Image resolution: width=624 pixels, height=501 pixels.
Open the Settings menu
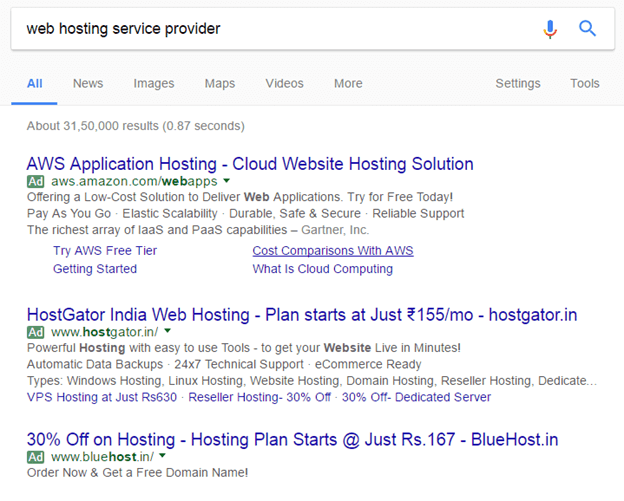(x=518, y=84)
